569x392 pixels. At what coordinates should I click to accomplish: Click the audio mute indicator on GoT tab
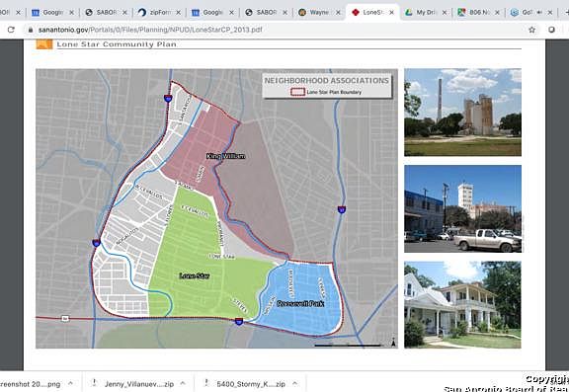539,12
